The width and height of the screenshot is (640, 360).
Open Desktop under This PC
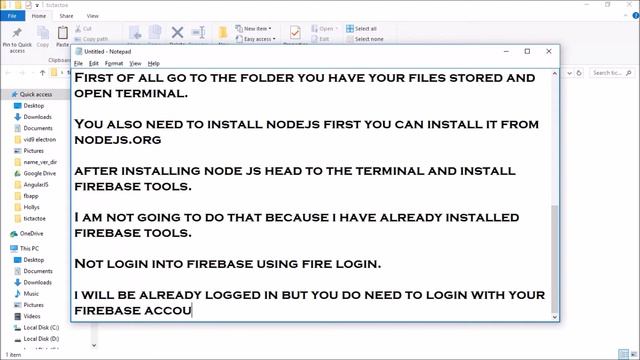tap(33, 260)
